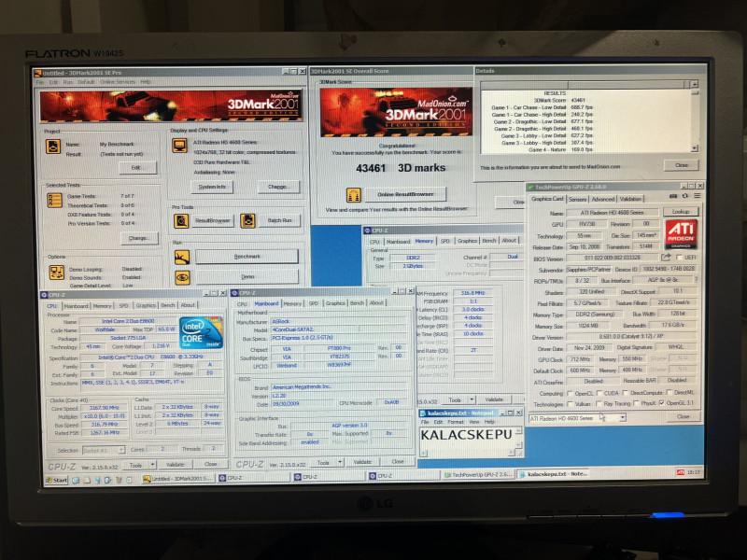Viewport: 747px width, 560px height.
Task: Click the Close button in Details window
Action: [x=681, y=165]
